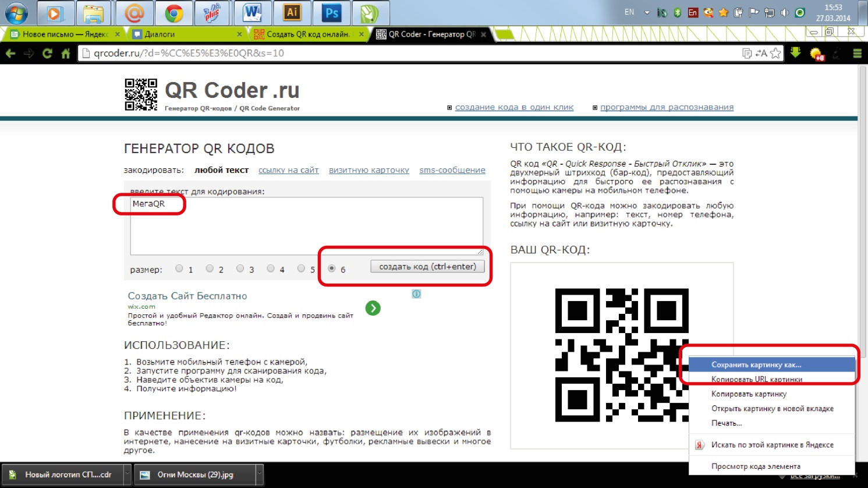The image size is (868, 488).
Task: Click the QR Coder logo image
Action: (x=141, y=94)
